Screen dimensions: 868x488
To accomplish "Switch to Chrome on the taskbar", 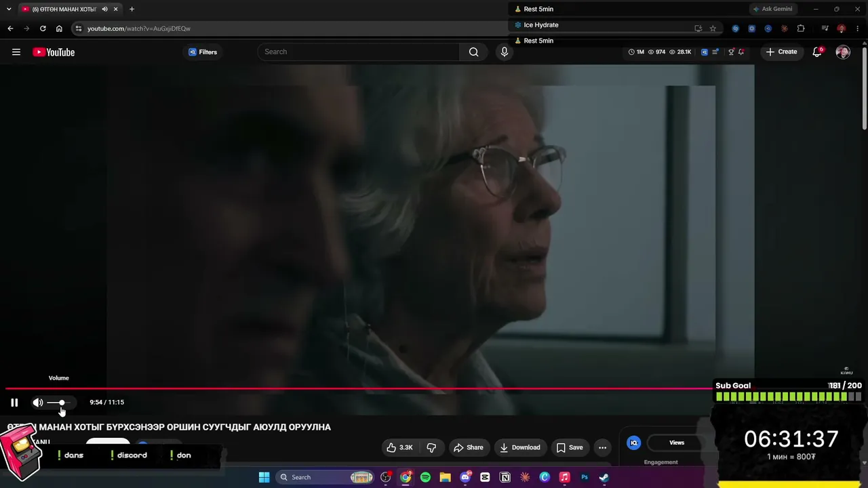I will [x=406, y=477].
